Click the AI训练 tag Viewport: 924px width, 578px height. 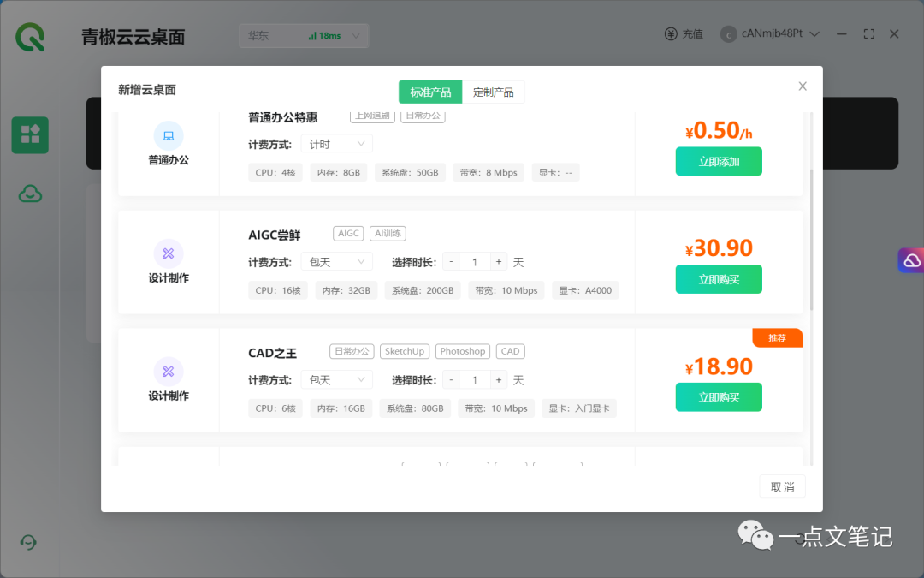tap(388, 234)
